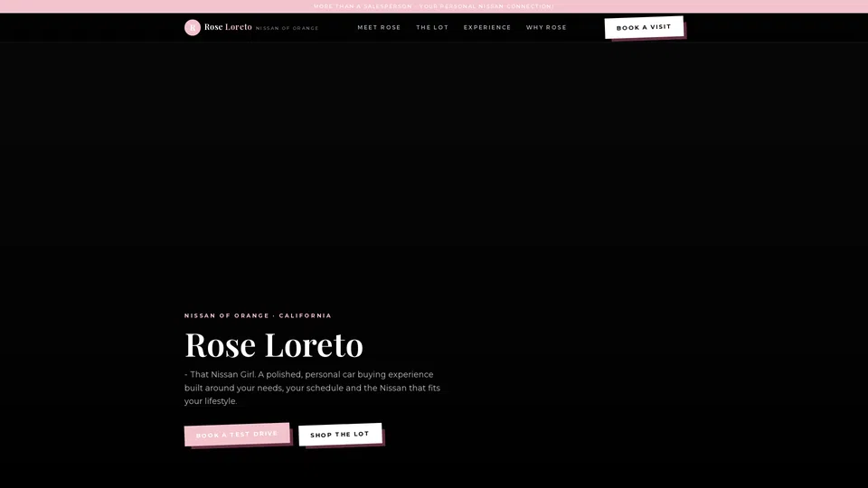Select Experience in the navigation
Viewport: 868px width, 488px height.
coord(487,27)
